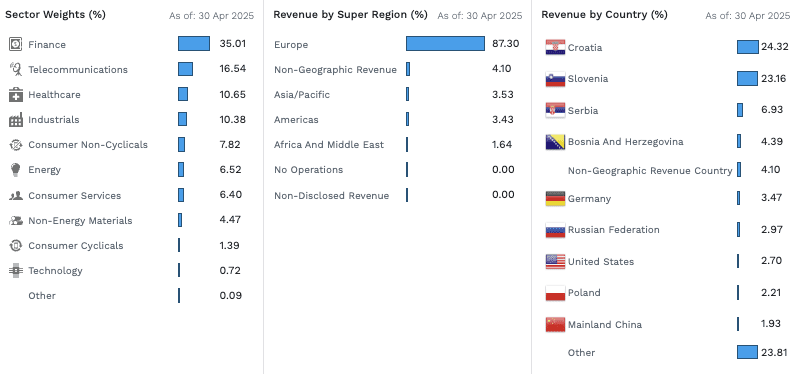
Task: Click the Healthcare medical kit icon
Action: pyautogui.click(x=16, y=94)
